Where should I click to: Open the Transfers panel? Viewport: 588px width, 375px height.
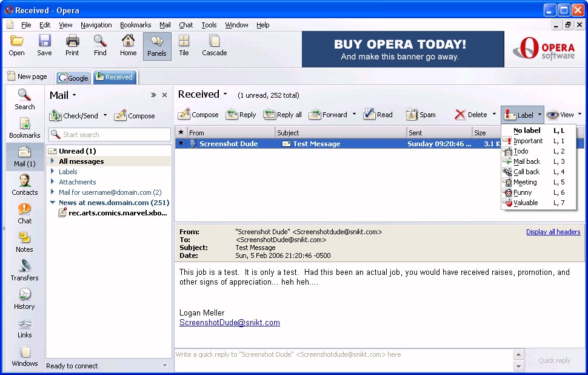coord(24,270)
